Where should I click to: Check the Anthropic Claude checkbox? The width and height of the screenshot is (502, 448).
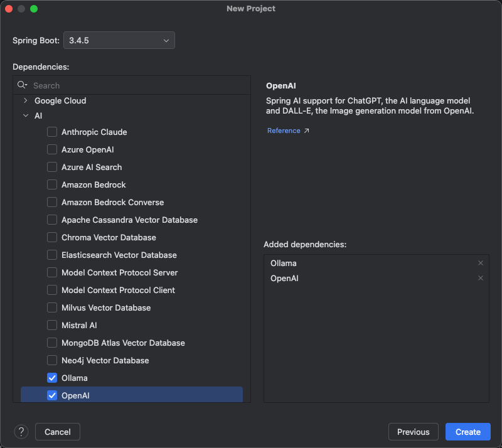pos(52,132)
